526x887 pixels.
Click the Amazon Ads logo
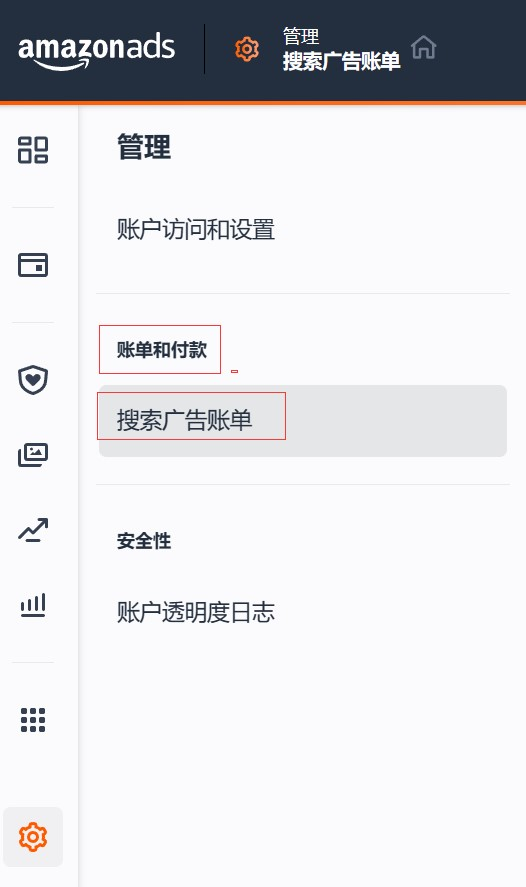(97, 51)
